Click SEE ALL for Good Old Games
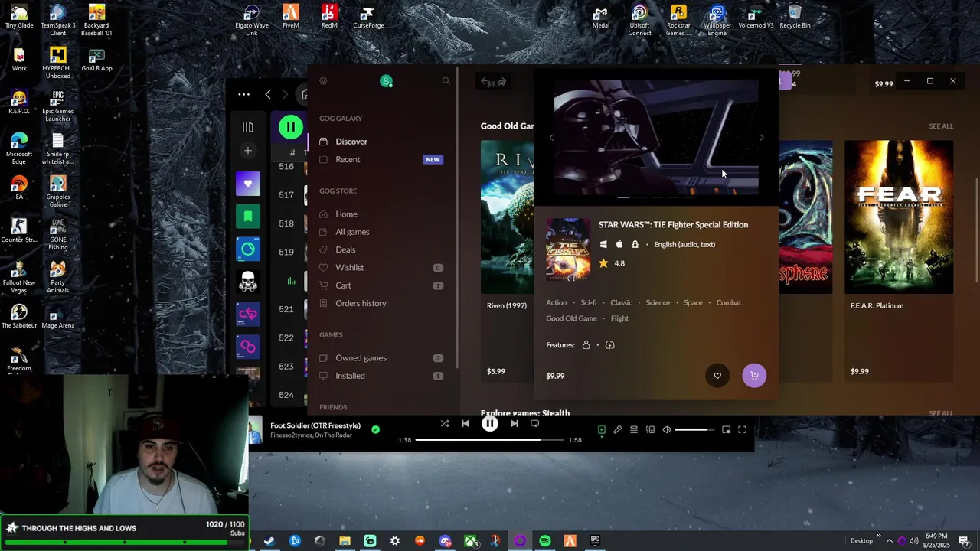 tap(941, 126)
